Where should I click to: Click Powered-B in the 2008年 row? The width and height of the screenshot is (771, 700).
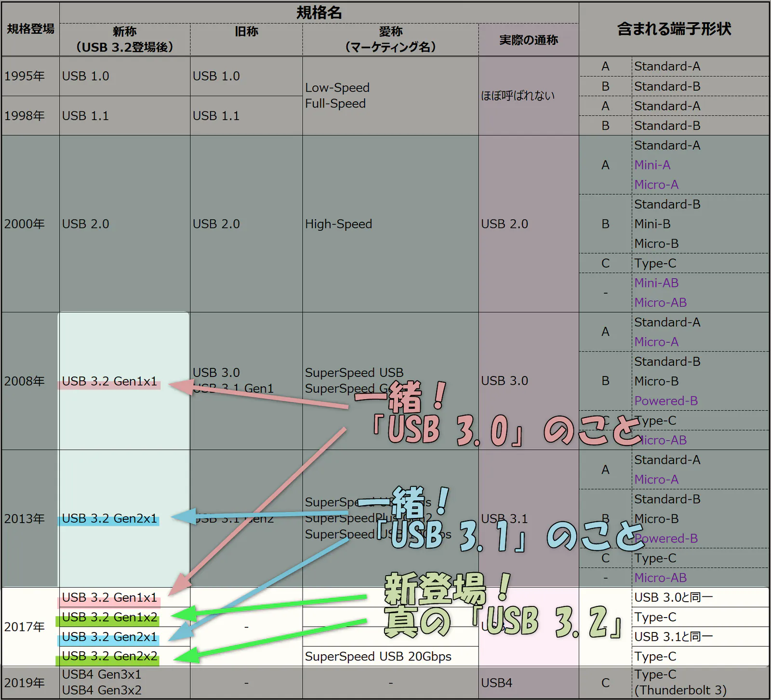pyautogui.click(x=666, y=401)
